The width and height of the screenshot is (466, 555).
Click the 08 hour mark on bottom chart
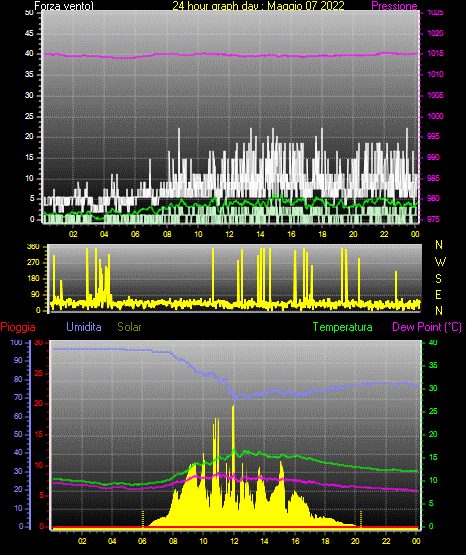point(173,541)
